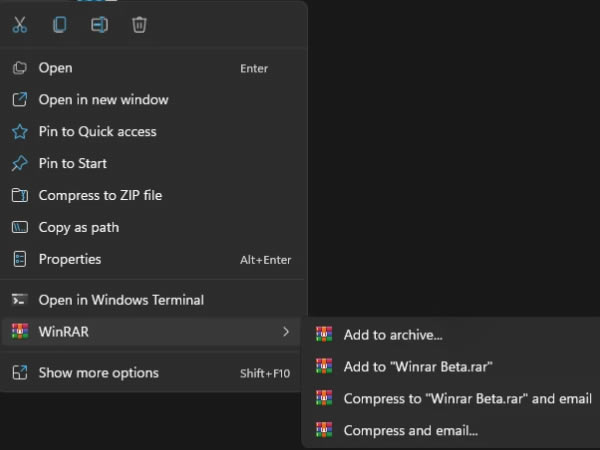
Task: Click the path icon beside Copy as path
Action: tap(20, 227)
